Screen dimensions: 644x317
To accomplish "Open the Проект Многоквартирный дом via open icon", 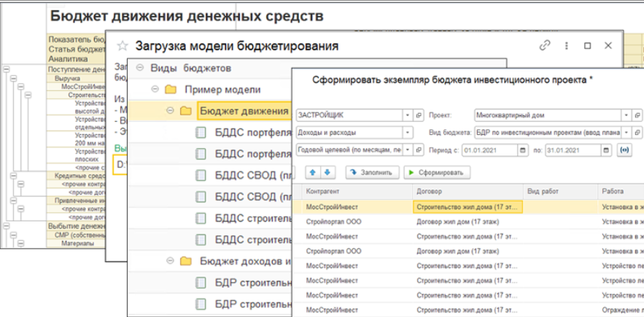I will point(637,115).
